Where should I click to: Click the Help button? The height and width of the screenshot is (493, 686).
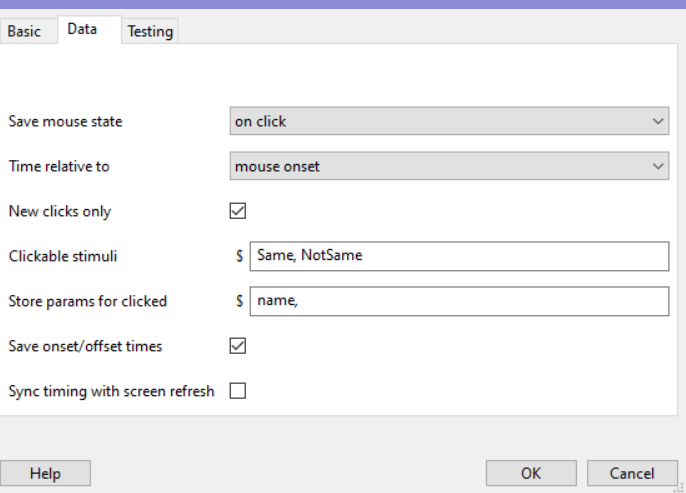[x=45, y=473]
